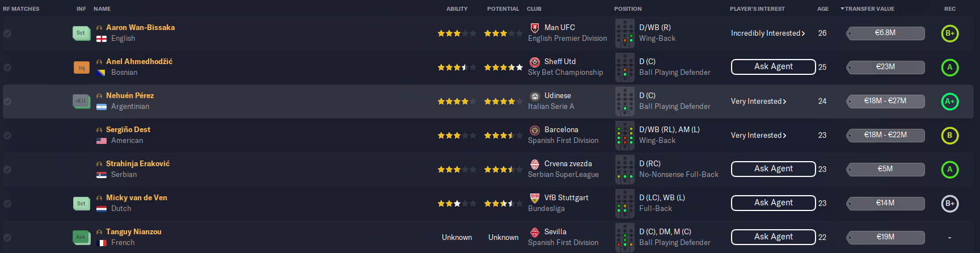
Task: Tick the selection checkbox for Sergiño Dest
Action: click(x=7, y=136)
